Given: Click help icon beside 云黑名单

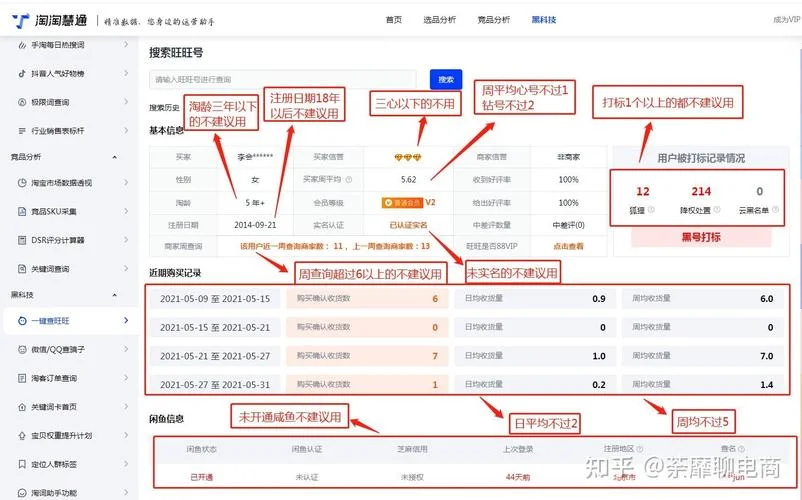Looking at the screenshot, I should [x=775, y=210].
